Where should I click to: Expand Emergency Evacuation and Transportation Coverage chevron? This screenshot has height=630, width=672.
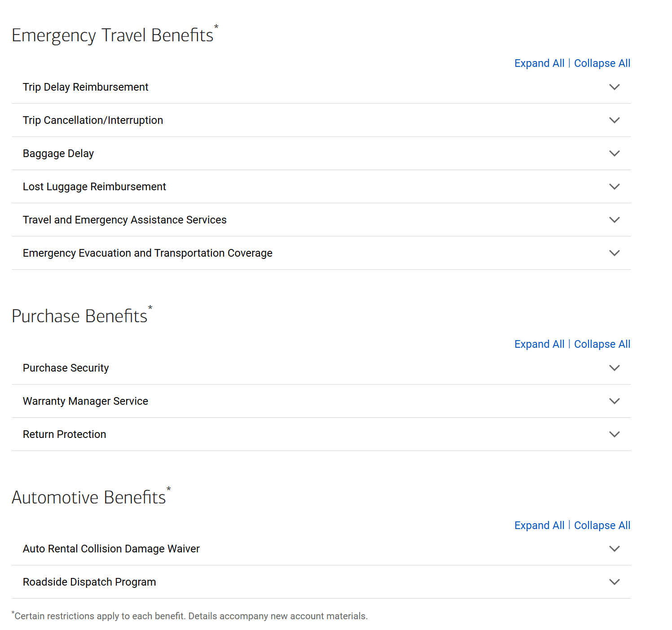click(x=614, y=253)
